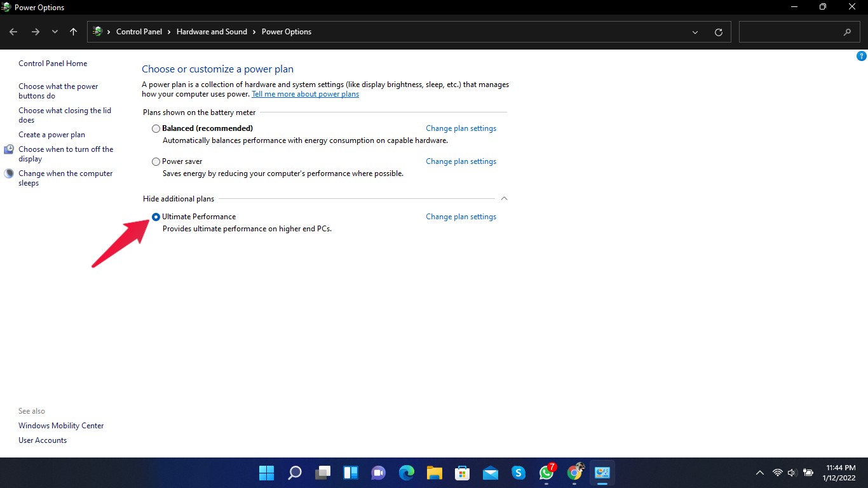This screenshot has height=488, width=868.
Task: Collapse the Hide additional plans section
Action: tap(504, 199)
